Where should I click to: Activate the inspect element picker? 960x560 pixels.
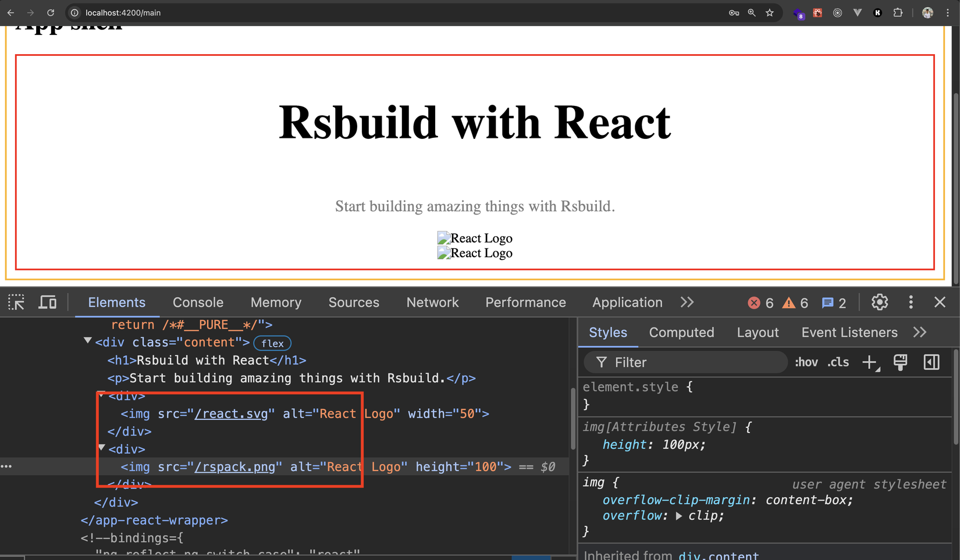pos(16,302)
